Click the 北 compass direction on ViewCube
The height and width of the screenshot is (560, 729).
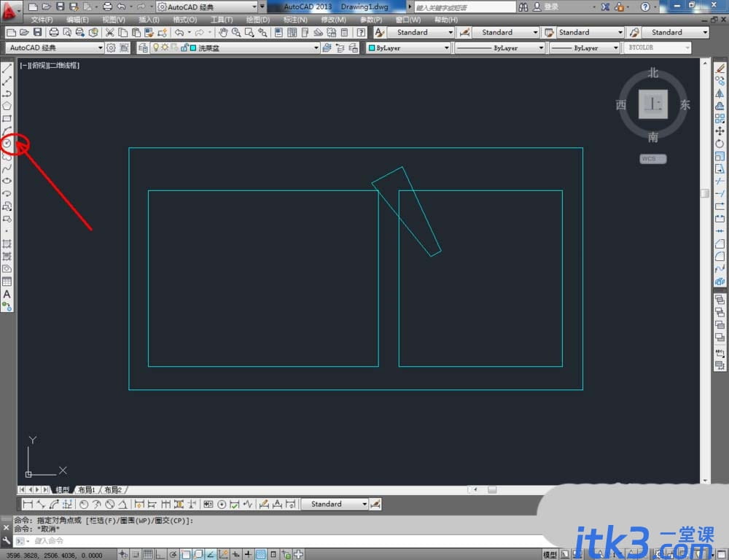[652, 73]
